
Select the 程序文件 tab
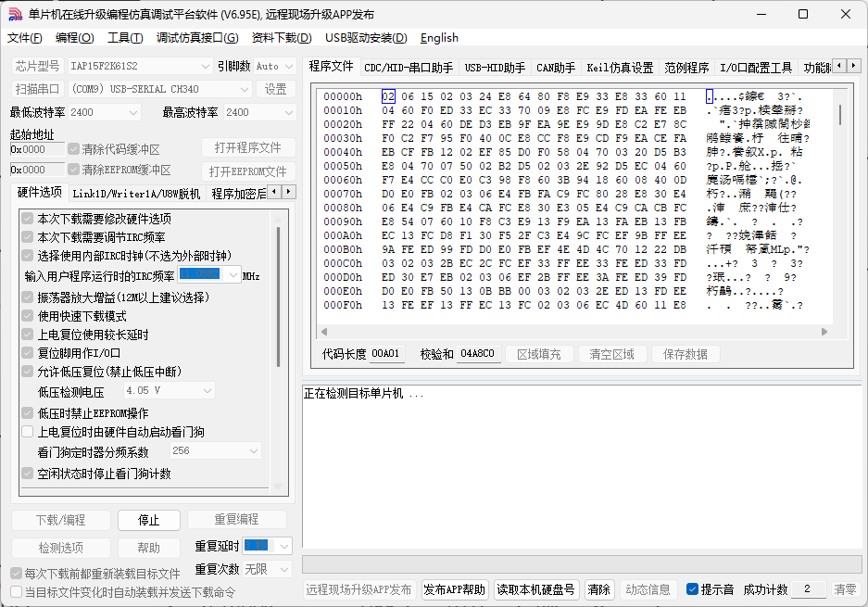331,66
